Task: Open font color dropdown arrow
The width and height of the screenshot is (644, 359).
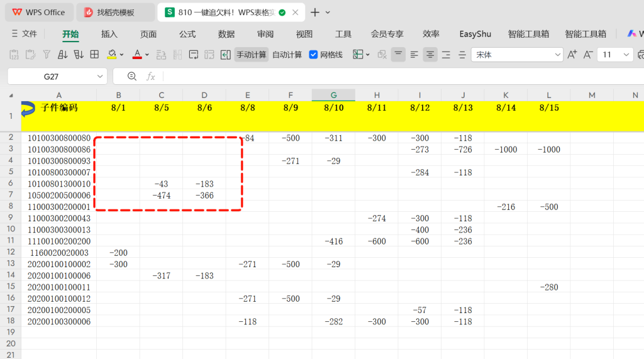Action: (147, 55)
